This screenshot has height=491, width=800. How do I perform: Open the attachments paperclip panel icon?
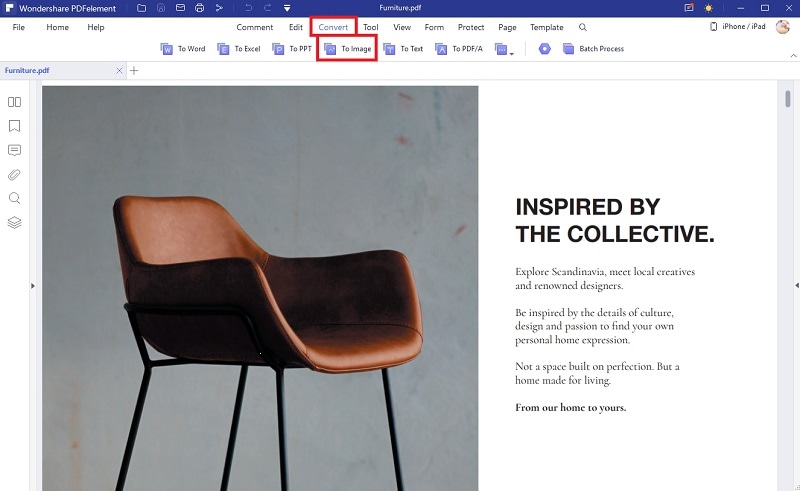coord(14,175)
